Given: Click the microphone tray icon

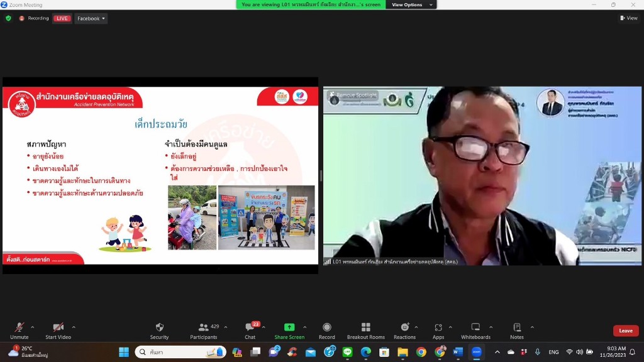Looking at the screenshot, I should tap(537, 352).
